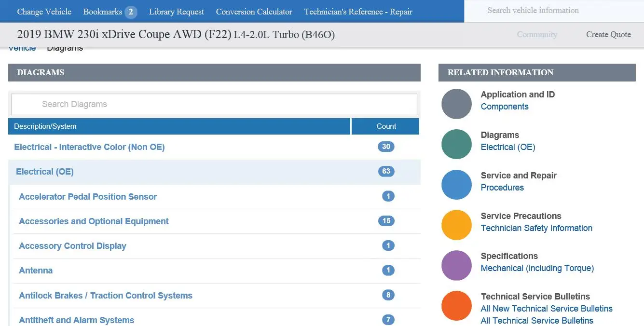The height and width of the screenshot is (326, 644).
Task: Open Electrical (OE) related diagrams link
Action: click(x=508, y=147)
